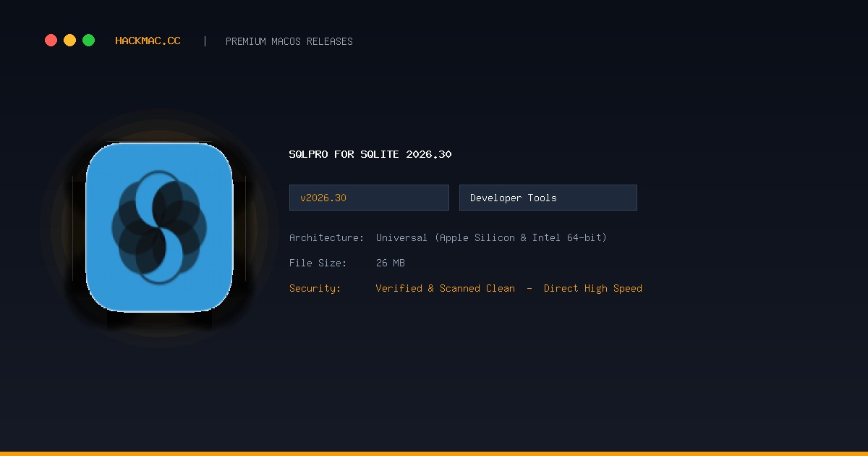Select the Universal (Apple Silicon & Intel 64-bit) text
Image resolution: width=868 pixels, height=456 pixels.
pyautogui.click(x=491, y=237)
